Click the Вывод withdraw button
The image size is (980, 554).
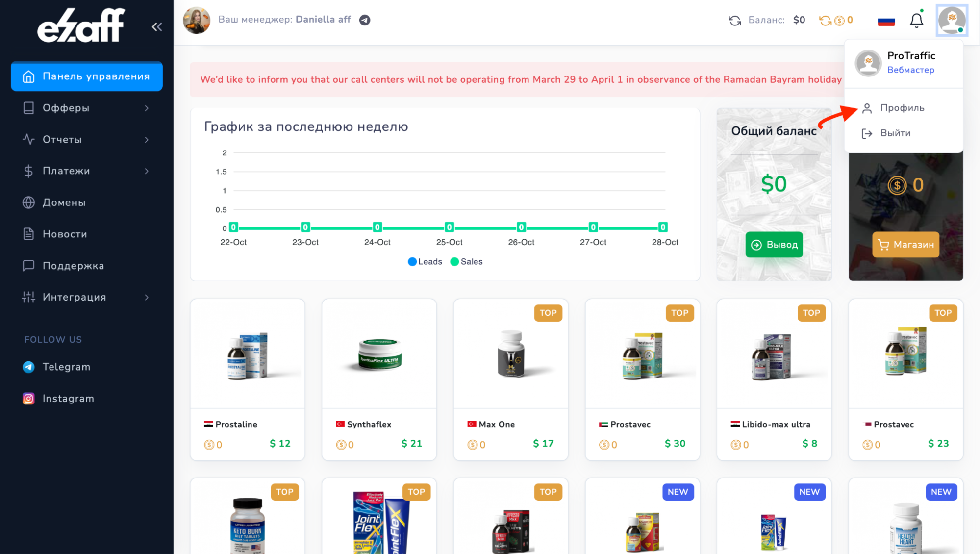point(774,245)
